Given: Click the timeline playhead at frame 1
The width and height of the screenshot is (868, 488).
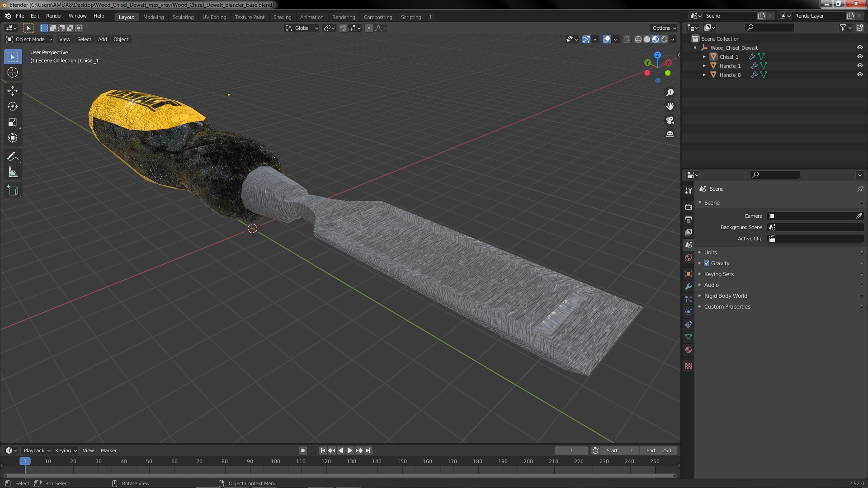Looking at the screenshot, I should coord(25,461).
